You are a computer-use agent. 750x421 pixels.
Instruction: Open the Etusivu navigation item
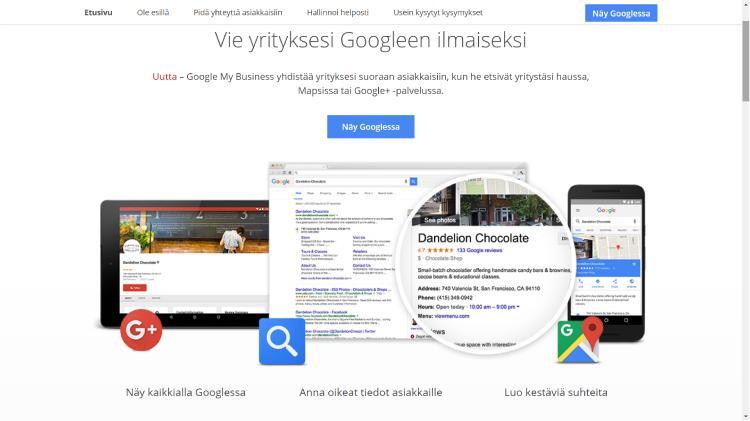pos(98,12)
